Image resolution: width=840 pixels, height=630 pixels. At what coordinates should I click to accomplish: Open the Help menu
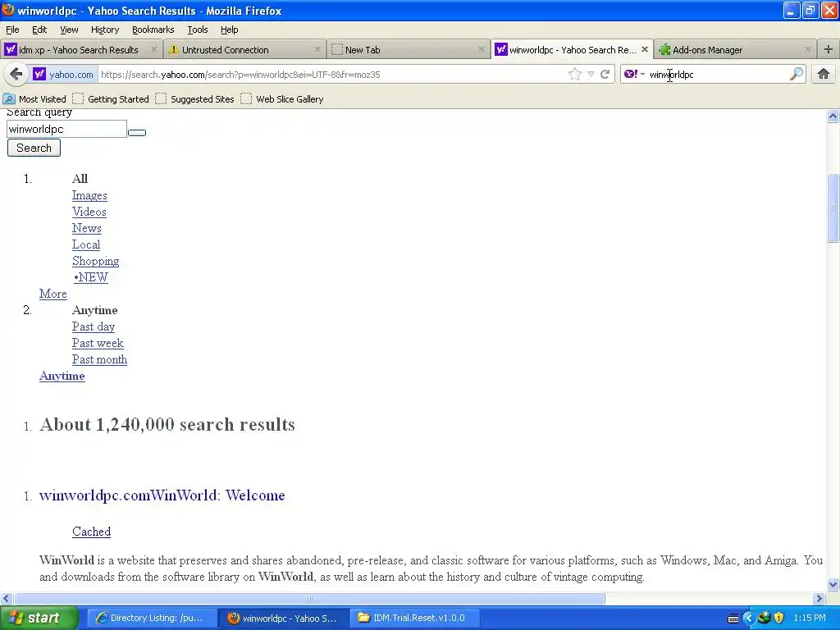click(230, 30)
